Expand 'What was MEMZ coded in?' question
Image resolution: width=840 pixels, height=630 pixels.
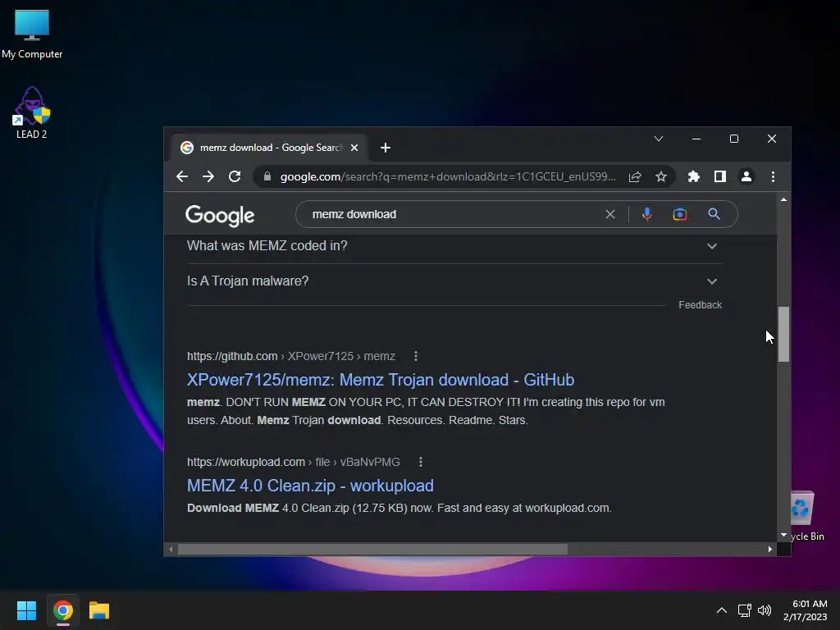point(454,246)
